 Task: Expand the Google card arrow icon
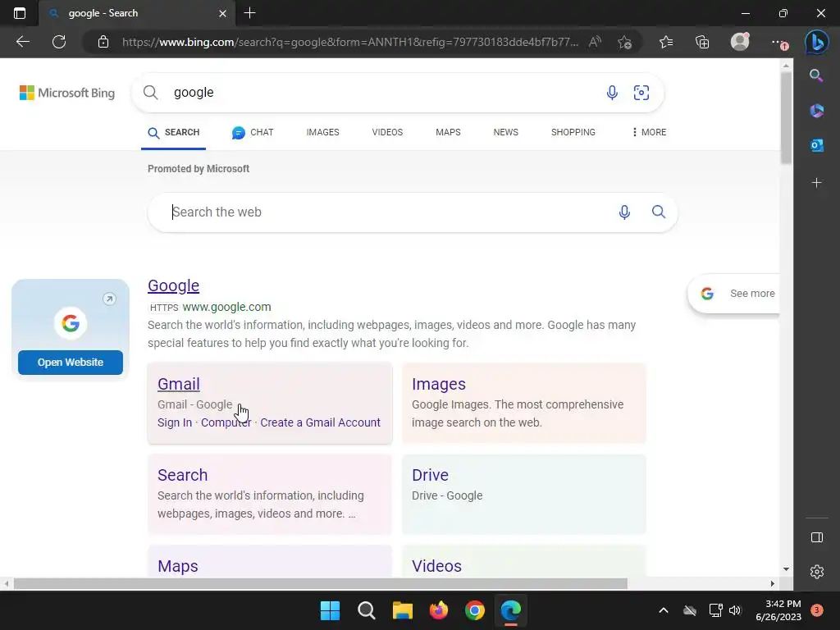coord(109,299)
